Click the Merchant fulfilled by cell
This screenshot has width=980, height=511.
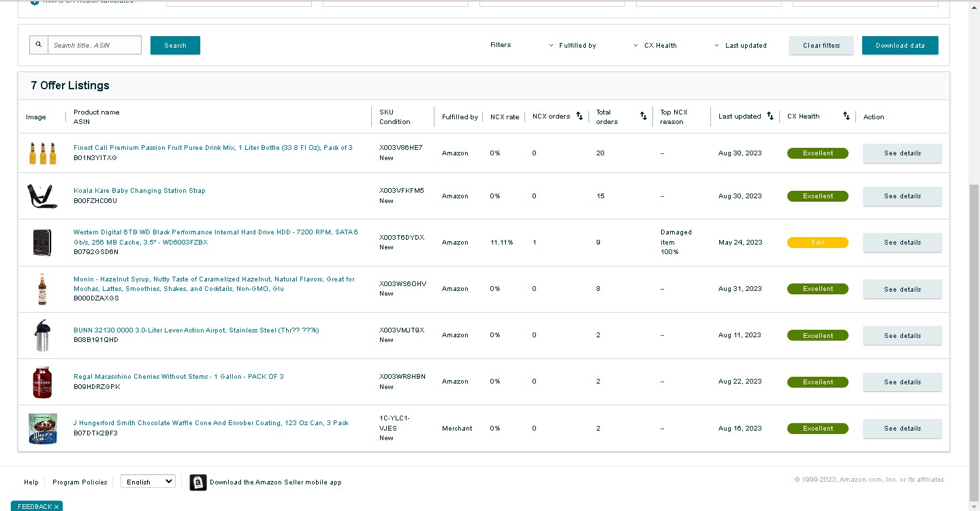point(457,429)
